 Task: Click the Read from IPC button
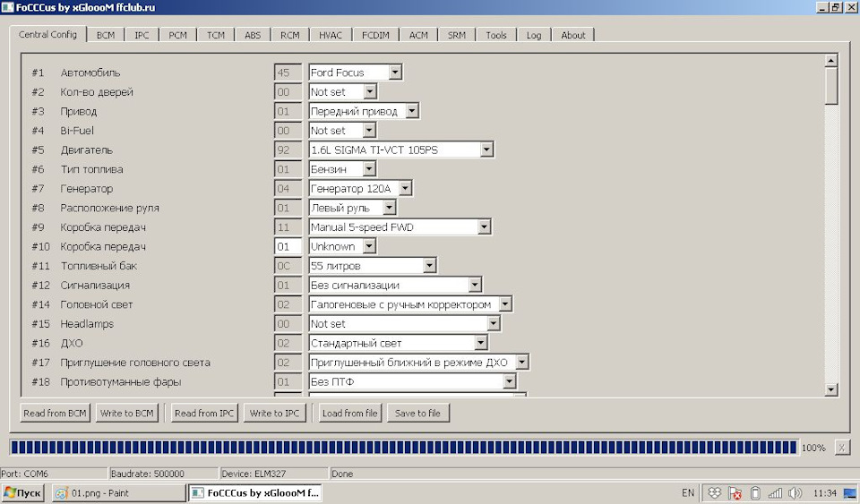pyautogui.click(x=204, y=413)
